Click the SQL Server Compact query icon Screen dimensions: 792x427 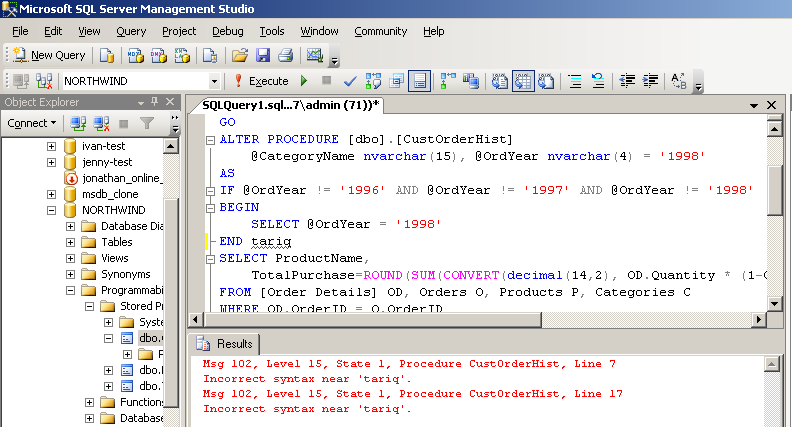[x=210, y=55]
